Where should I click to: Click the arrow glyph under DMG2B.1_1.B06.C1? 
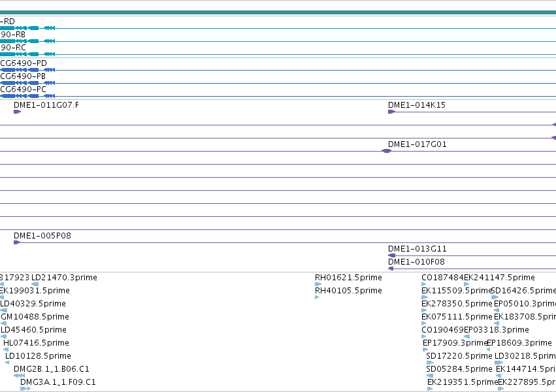point(19,376)
